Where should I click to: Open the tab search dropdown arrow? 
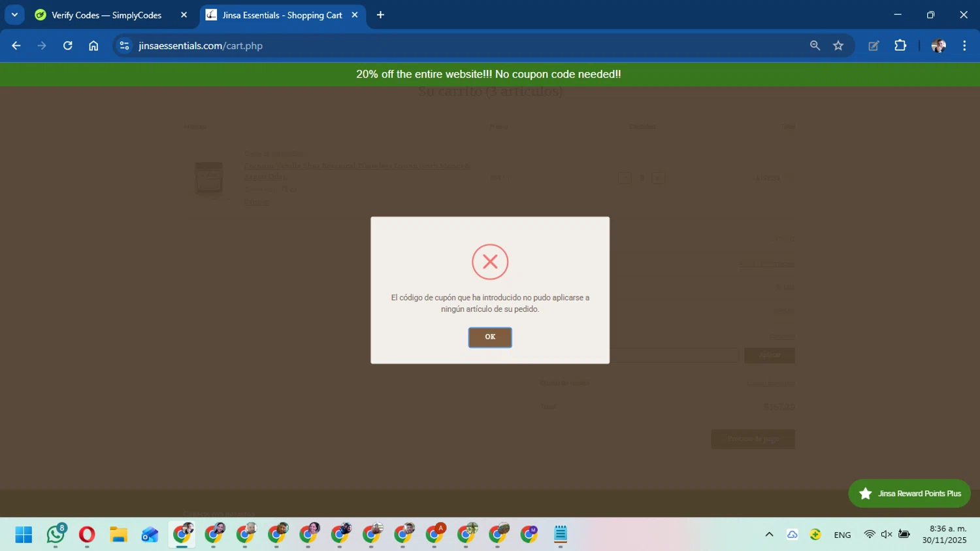[x=14, y=14]
